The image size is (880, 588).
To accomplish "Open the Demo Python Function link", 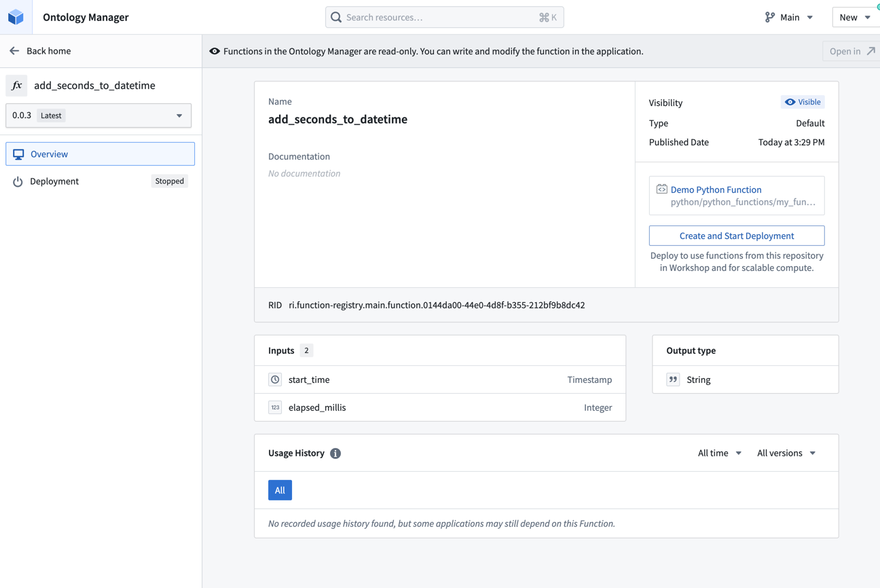I will coord(716,189).
